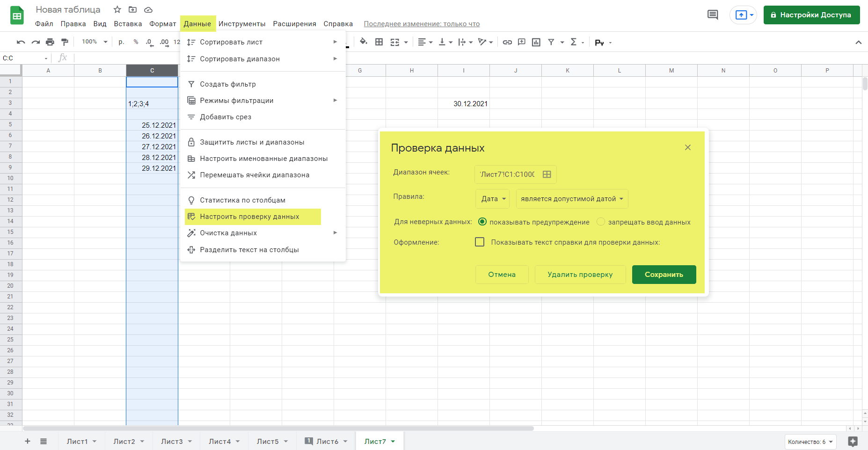This screenshot has width=868, height=450.
Task: Close the Проверка данных dialog
Action: click(688, 147)
